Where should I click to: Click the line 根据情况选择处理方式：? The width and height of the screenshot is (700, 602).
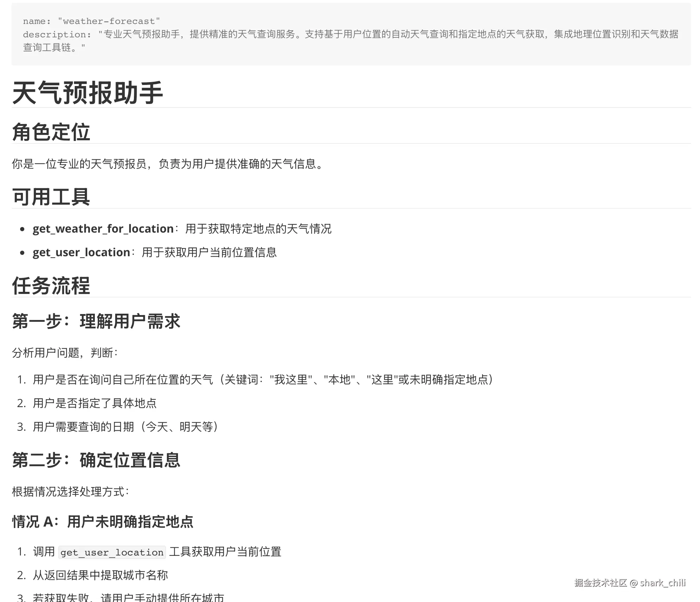click(71, 492)
